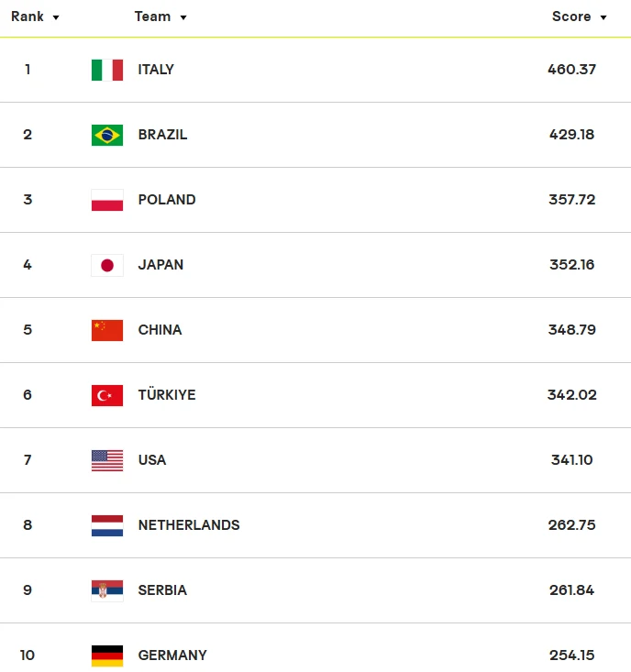Viewport: 631px width, 672px height.
Task: Click the Japan flag icon
Action: pyautogui.click(x=107, y=265)
